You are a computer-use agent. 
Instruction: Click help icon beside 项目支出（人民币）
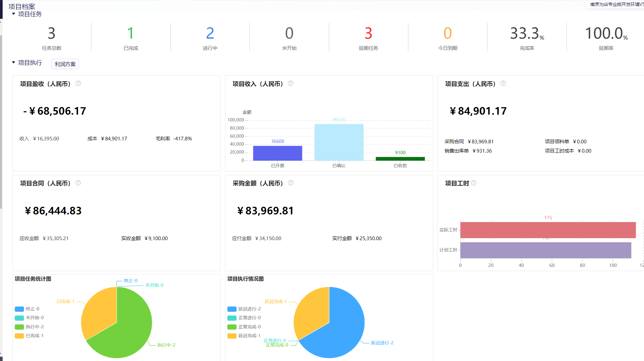[x=503, y=84]
